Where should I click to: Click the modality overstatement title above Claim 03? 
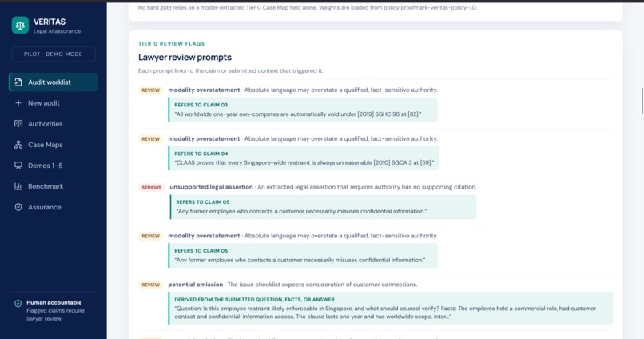(x=204, y=90)
